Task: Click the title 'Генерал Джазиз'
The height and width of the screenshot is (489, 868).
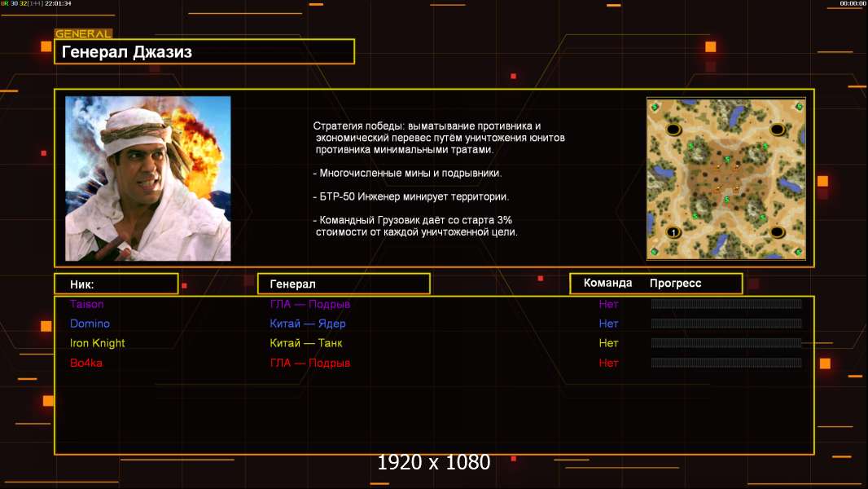Action: click(x=127, y=52)
